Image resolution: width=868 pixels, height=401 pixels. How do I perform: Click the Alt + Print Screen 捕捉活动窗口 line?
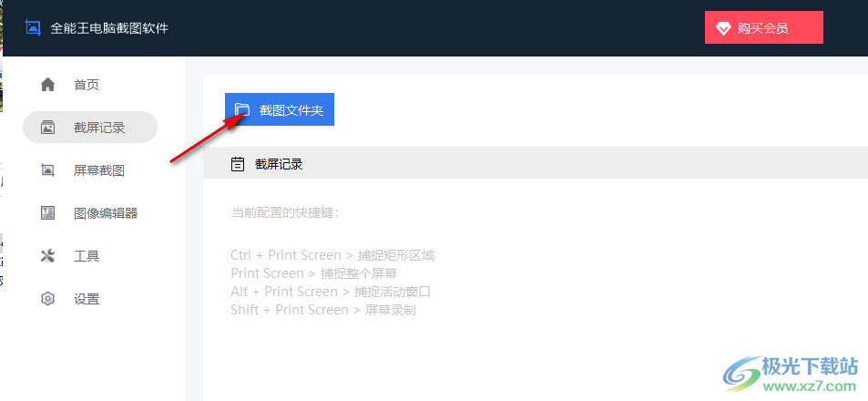[x=331, y=292]
